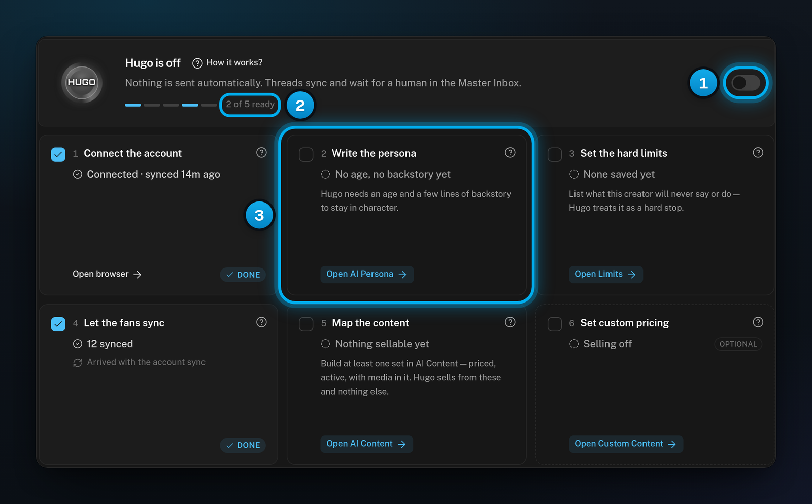
Task: Click the Selling off status text
Action: (x=607, y=344)
